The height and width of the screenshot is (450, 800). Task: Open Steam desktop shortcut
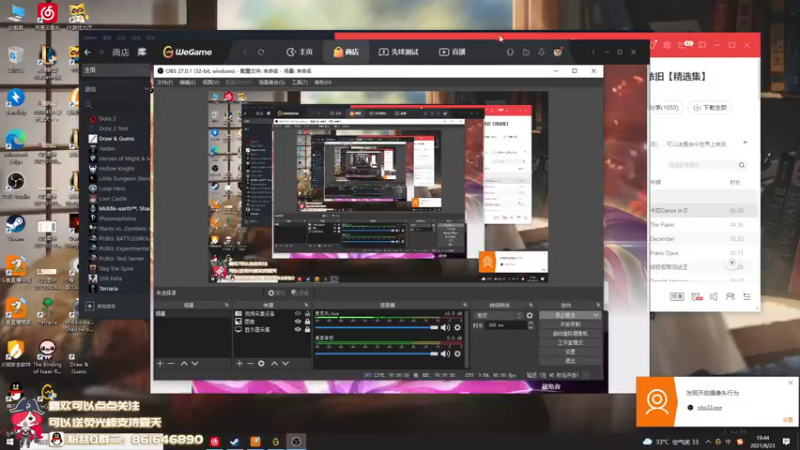pyautogui.click(x=16, y=227)
